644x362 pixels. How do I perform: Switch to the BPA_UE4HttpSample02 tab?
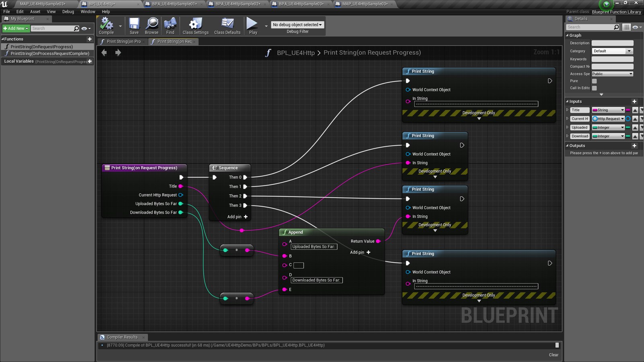pos(237,4)
